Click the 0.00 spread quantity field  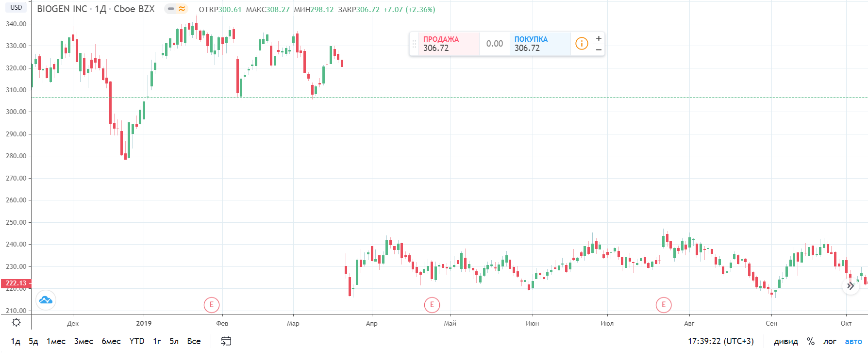click(x=495, y=44)
